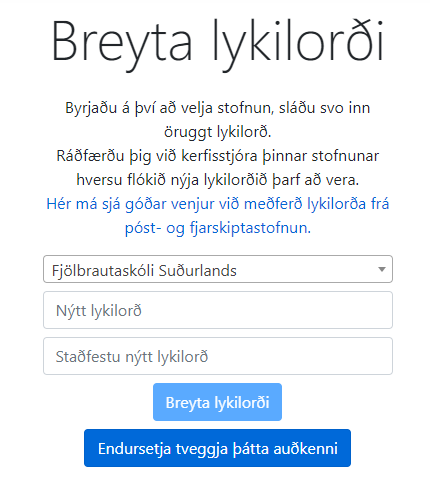430x480 pixels.
Task: Click the Staðfestu nýtt lykilorð placeholder text
Action: (132, 357)
